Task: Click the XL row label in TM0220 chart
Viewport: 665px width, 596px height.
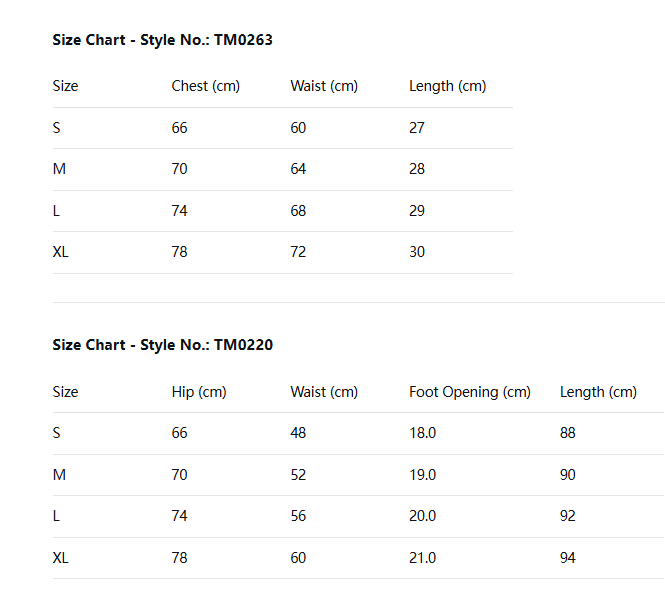Action: tap(61, 558)
